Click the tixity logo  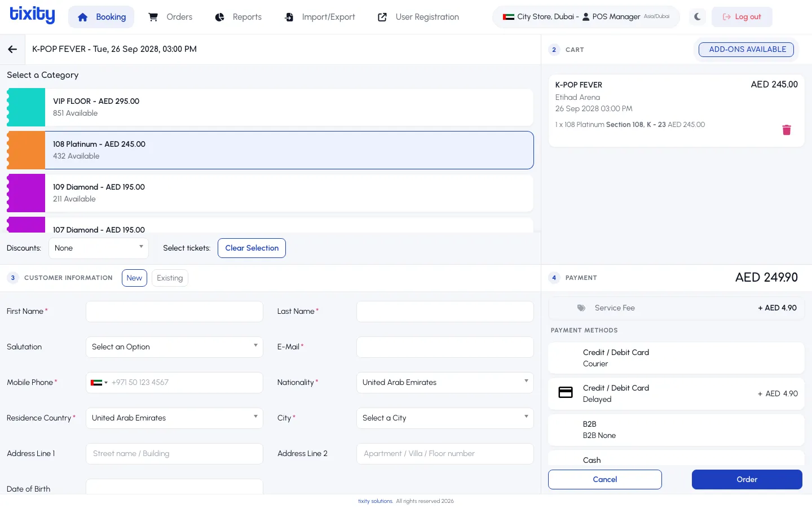pos(33,15)
